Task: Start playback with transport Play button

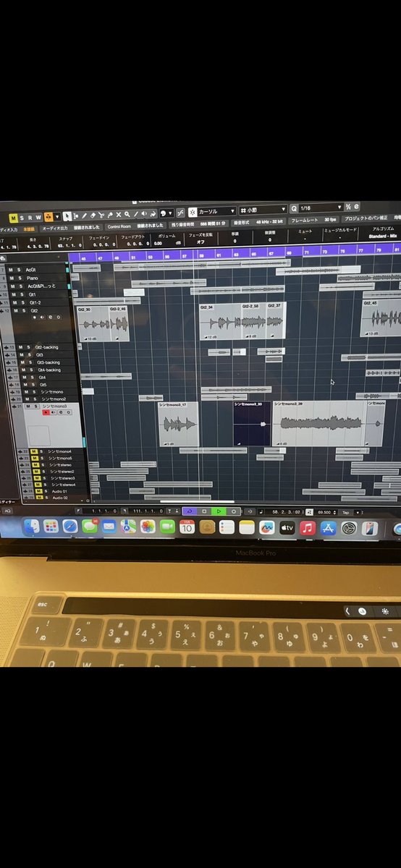Action: 219,510
